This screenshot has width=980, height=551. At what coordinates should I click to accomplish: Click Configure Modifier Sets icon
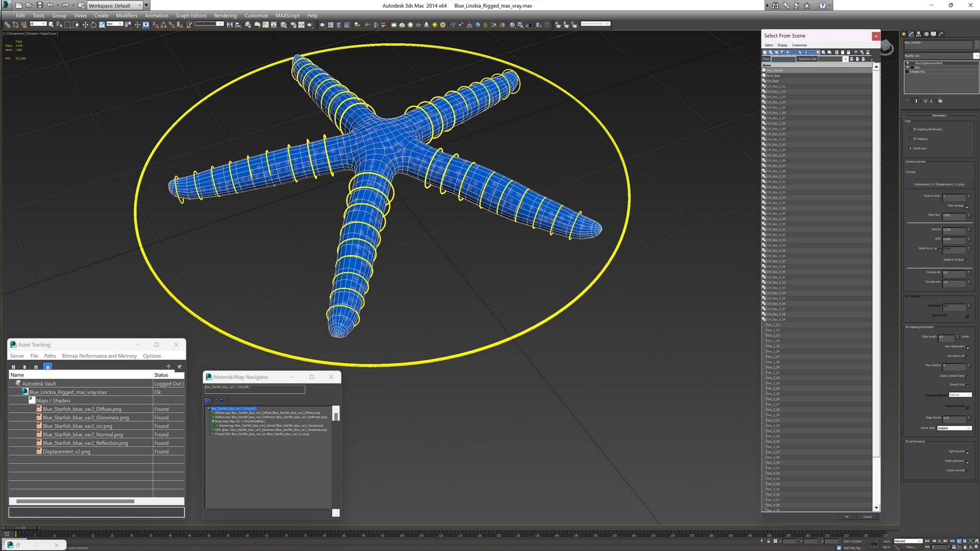click(x=941, y=101)
